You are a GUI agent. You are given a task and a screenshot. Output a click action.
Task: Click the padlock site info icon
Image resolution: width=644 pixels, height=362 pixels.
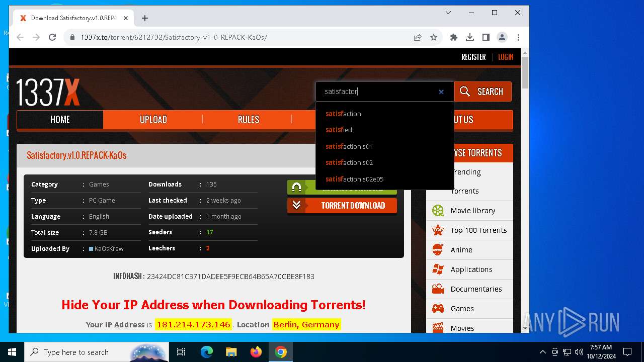coord(72,37)
